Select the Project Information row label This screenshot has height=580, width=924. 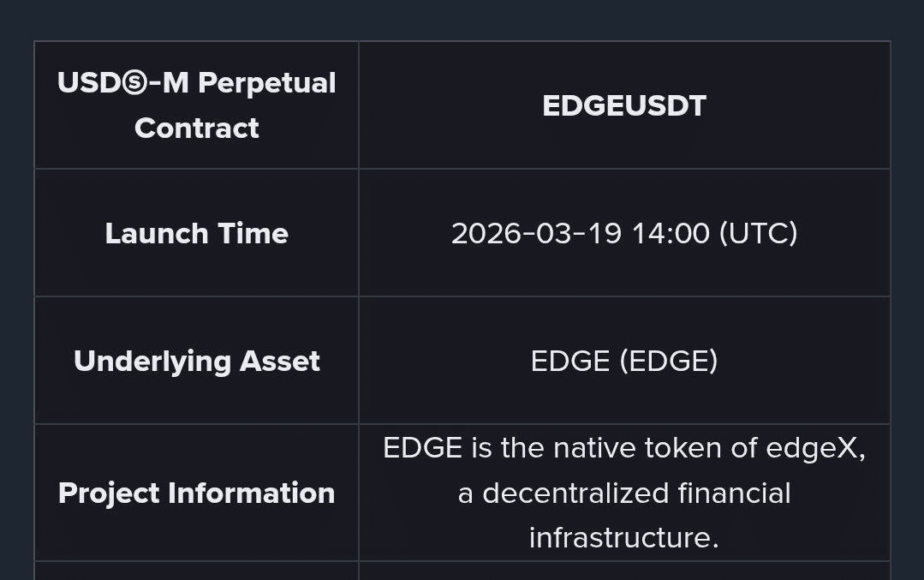196,493
